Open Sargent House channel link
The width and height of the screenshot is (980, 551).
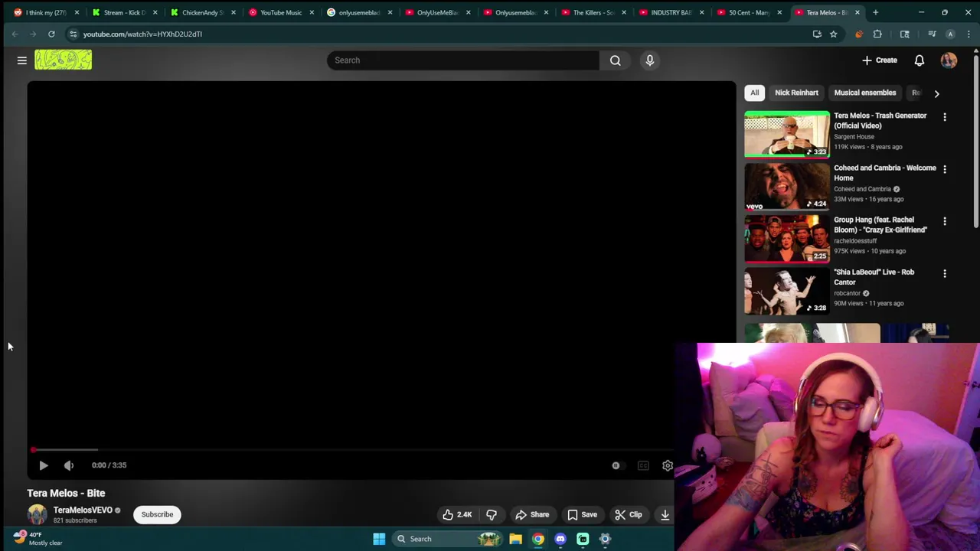pyautogui.click(x=854, y=137)
